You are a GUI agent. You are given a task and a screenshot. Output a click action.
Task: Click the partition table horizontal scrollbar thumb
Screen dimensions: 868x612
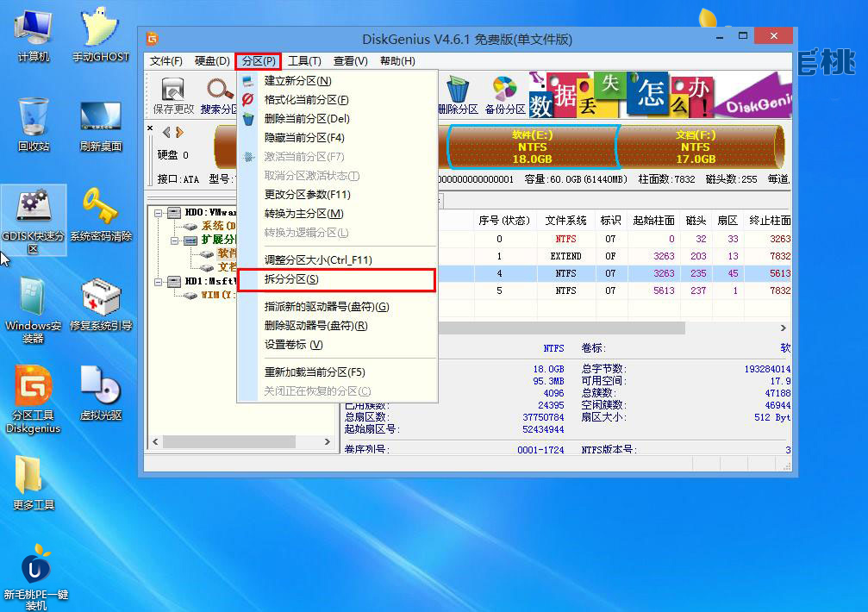click(x=562, y=328)
